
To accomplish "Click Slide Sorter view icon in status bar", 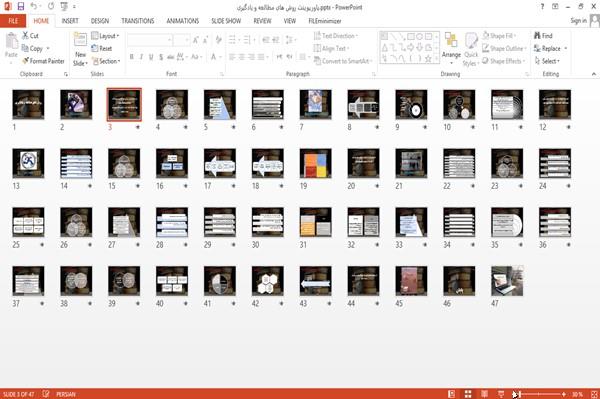I will 468,394.
